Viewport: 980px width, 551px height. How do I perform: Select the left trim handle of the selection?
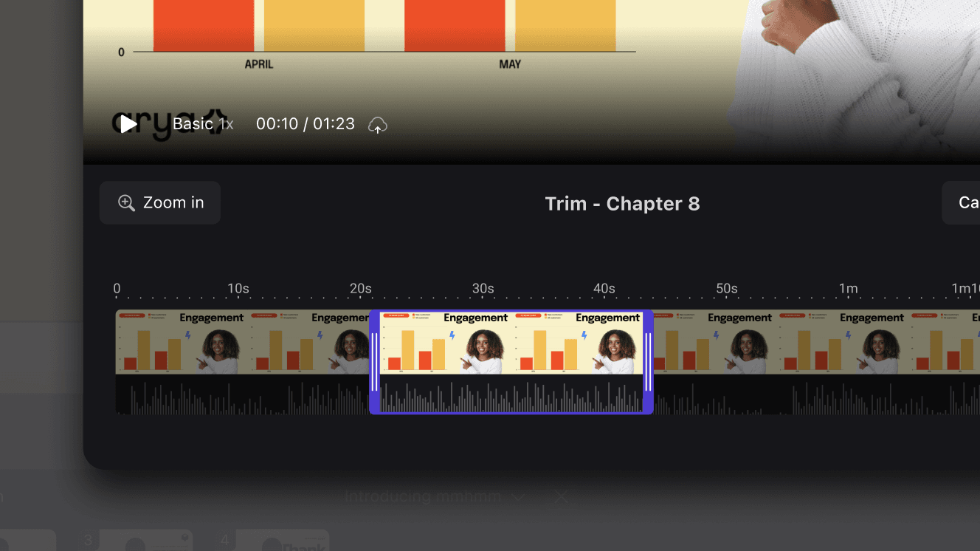click(x=374, y=363)
